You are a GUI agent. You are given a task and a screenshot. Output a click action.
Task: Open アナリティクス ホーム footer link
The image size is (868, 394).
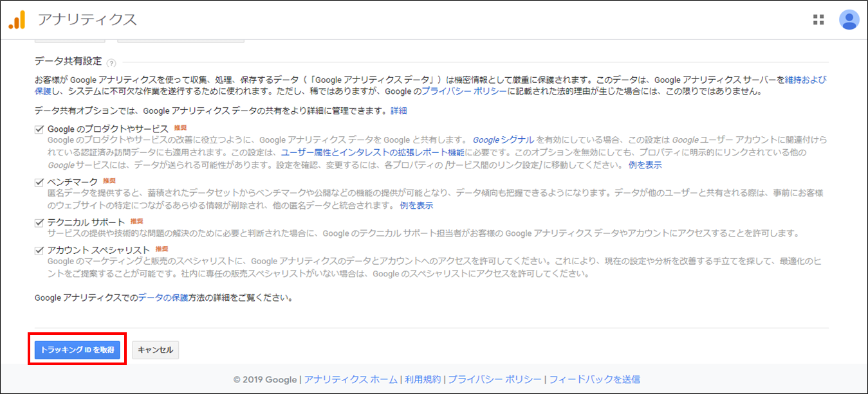coord(351,379)
